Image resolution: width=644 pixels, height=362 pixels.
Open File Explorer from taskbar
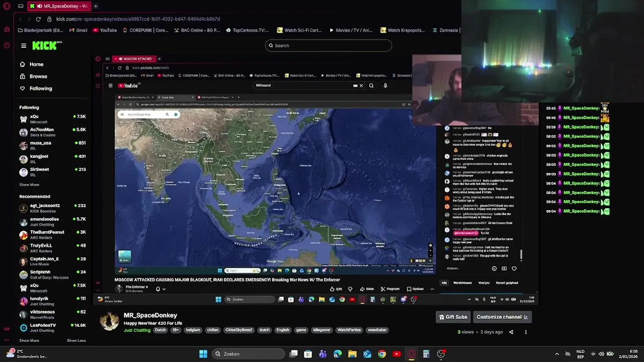(x=352, y=354)
